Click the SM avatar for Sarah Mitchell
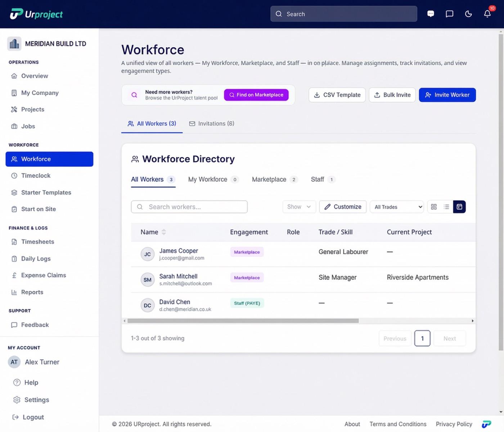The width and height of the screenshot is (504, 432). [x=148, y=280]
